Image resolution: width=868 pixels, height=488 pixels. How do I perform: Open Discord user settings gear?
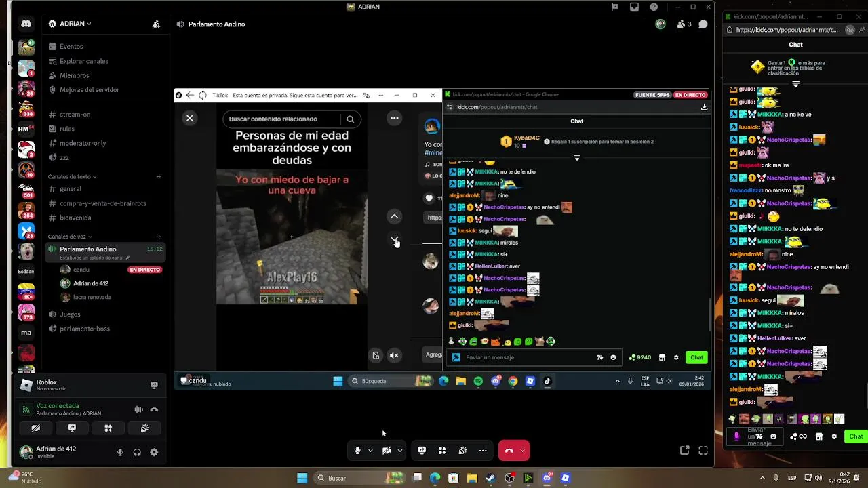click(154, 452)
